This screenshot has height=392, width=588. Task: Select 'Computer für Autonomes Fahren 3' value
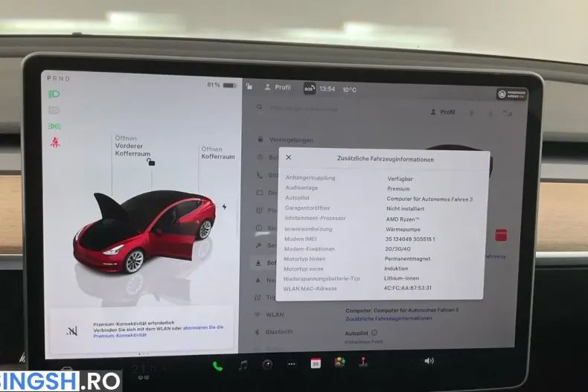point(429,199)
